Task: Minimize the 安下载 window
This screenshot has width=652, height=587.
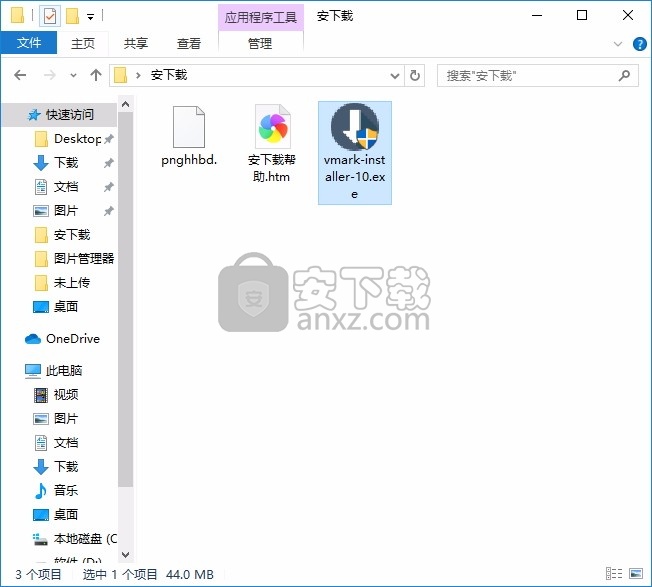Action: (x=537, y=16)
